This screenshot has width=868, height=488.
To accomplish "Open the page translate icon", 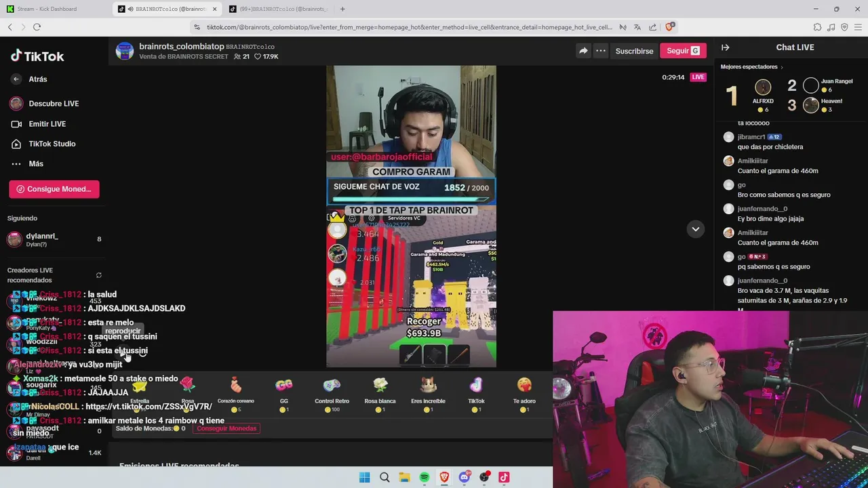I will 637,27.
